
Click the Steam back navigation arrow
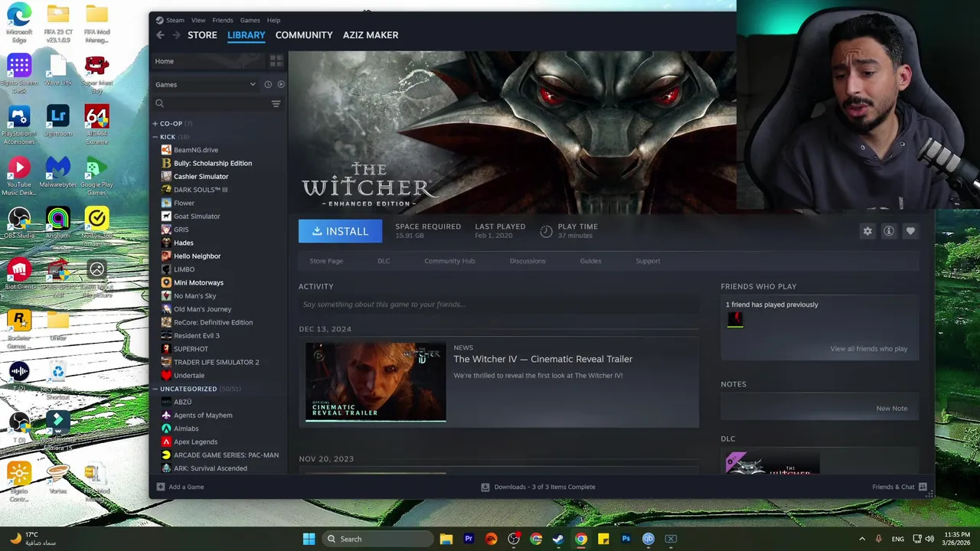[160, 35]
